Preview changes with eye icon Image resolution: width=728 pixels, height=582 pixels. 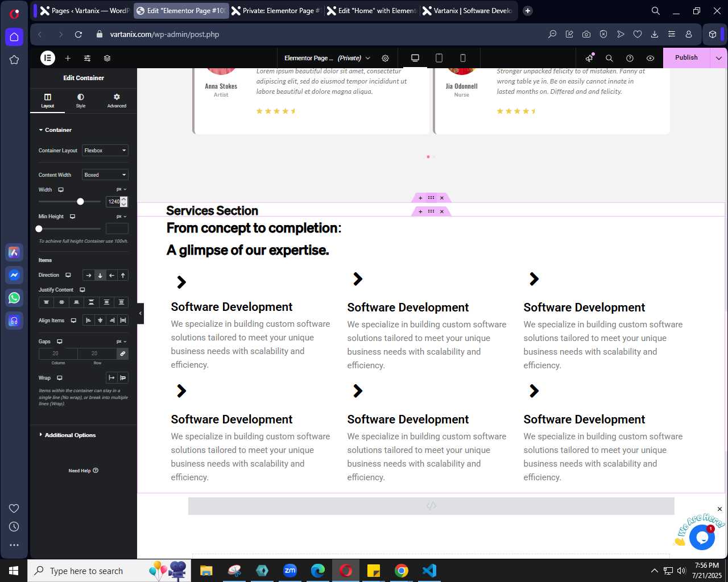(x=650, y=58)
